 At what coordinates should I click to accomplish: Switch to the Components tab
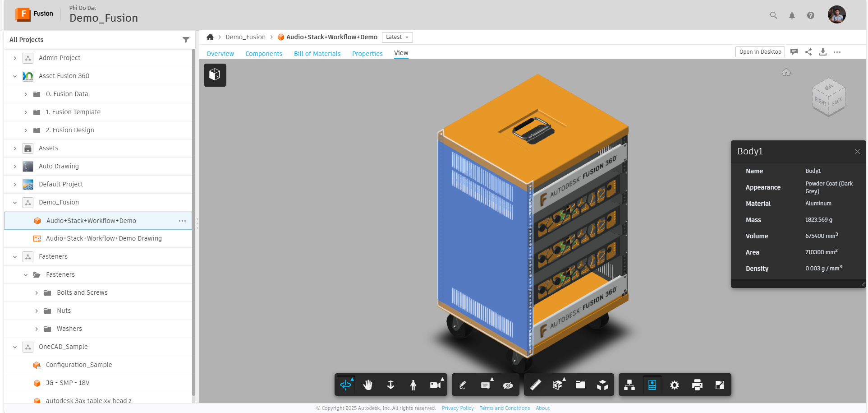coord(264,54)
